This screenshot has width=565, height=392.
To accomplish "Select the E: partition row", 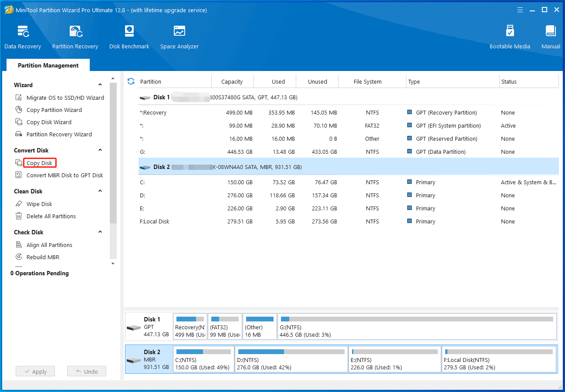I will (348, 208).
